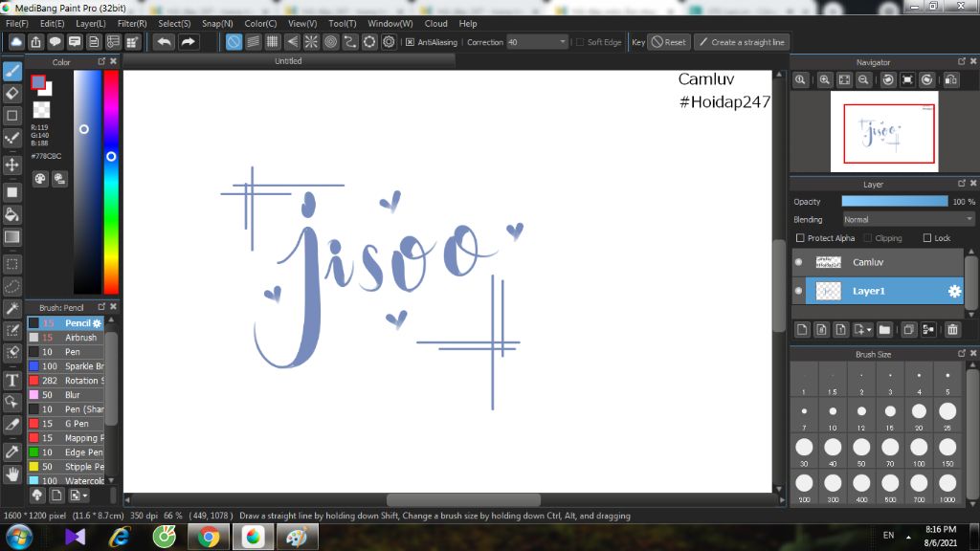The width and height of the screenshot is (980, 551).
Task: Select the Brush tool in left toolbar
Action: [x=11, y=71]
